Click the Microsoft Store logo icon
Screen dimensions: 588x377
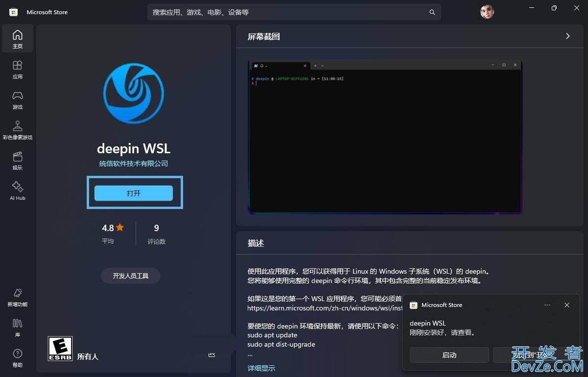(14, 12)
